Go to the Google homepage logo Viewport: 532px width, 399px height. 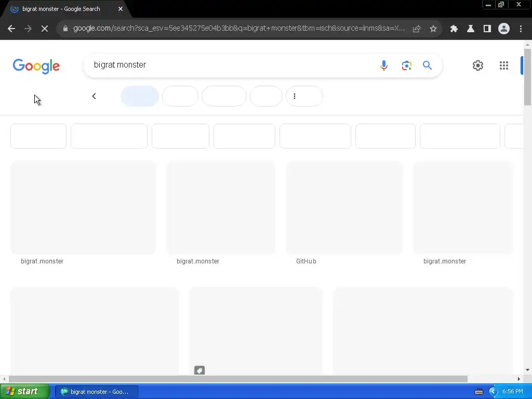(36, 66)
